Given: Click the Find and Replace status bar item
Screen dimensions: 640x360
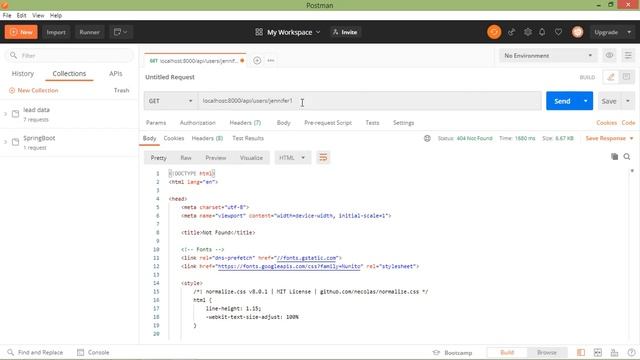Looking at the screenshot, I should [35, 352].
